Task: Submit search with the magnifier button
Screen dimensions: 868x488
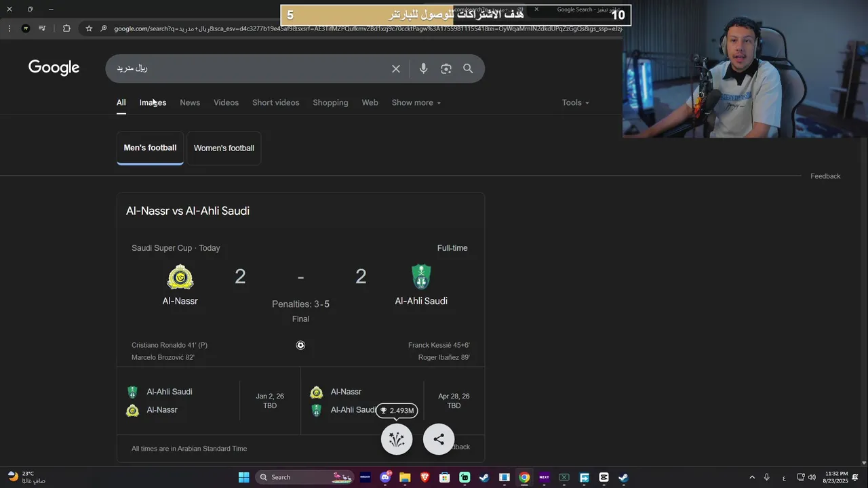Action: pos(468,68)
